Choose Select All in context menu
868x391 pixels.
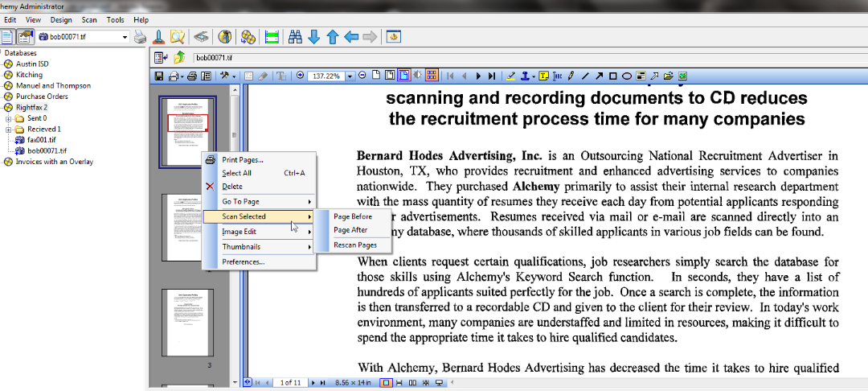pyautogui.click(x=260, y=173)
